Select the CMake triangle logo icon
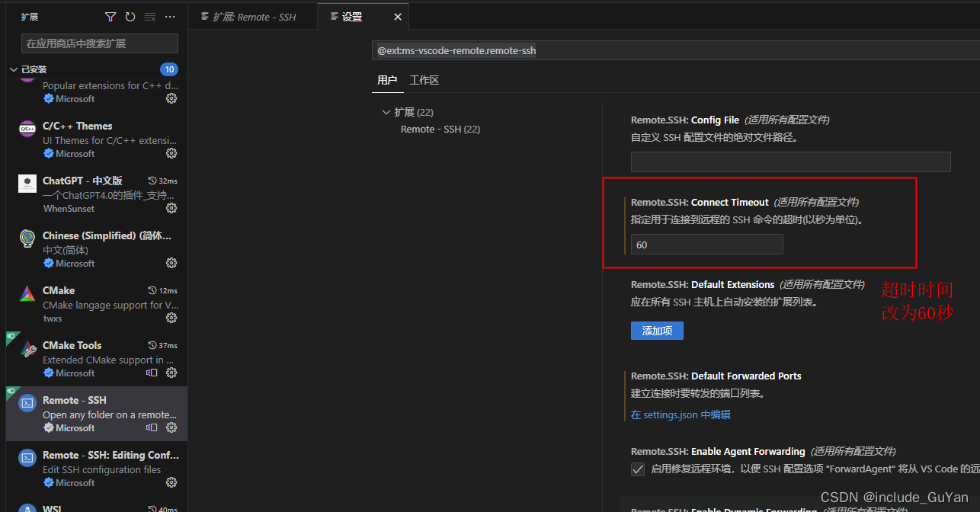The height and width of the screenshot is (512, 980). tap(27, 293)
